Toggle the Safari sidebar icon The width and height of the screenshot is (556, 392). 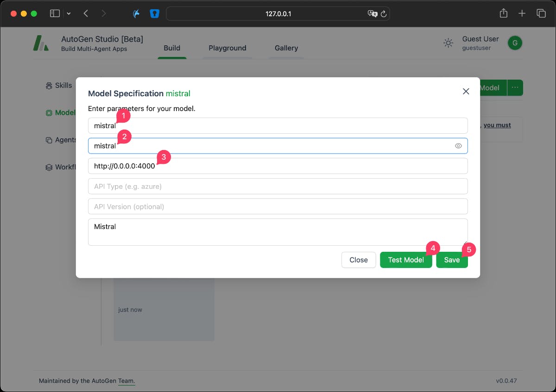(x=55, y=13)
